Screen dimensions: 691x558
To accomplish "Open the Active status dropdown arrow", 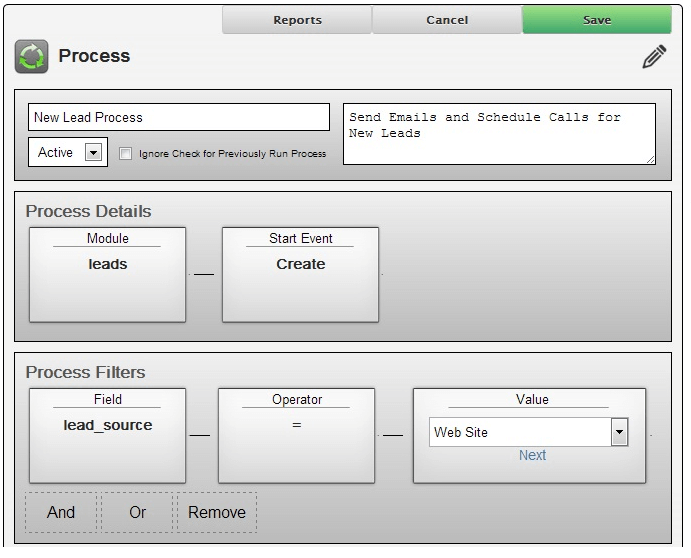I will click(x=93, y=153).
